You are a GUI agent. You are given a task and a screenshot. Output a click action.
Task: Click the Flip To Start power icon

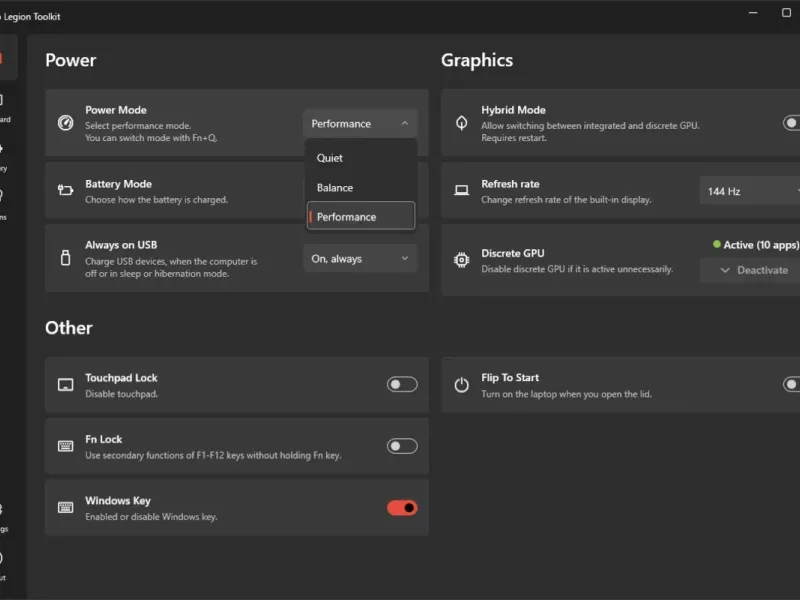[462, 385]
